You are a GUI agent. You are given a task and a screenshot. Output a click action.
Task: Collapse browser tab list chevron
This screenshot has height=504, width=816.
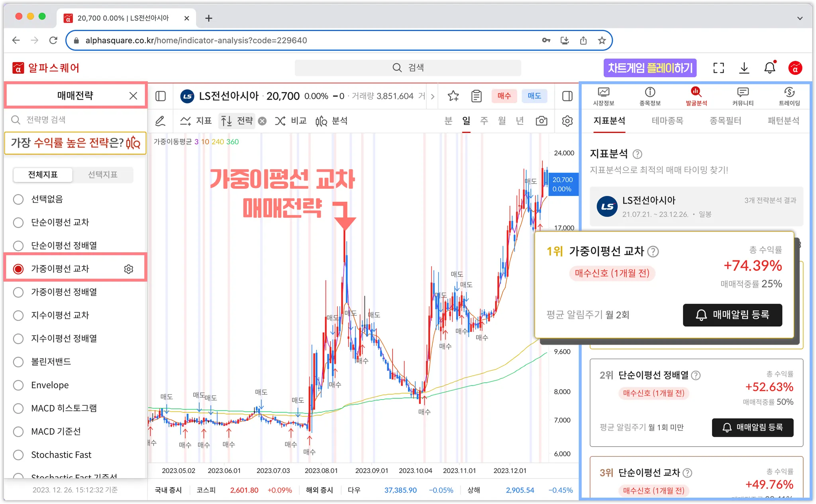(800, 18)
